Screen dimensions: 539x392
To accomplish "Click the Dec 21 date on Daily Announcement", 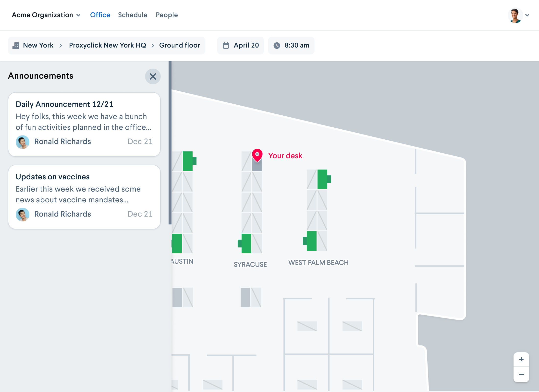I will point(140,142).
